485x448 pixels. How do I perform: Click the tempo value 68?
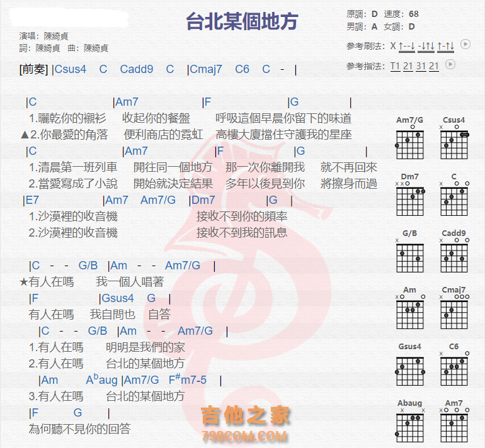coord(414,14)
